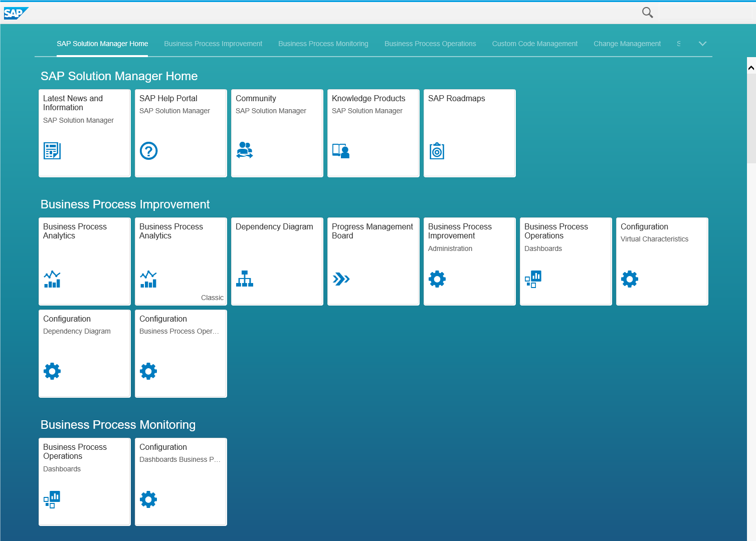Click dashboard icon on Business Process Operations tile under Improvement
Viewport: 756px width, 541px height.
pos(533,279)
